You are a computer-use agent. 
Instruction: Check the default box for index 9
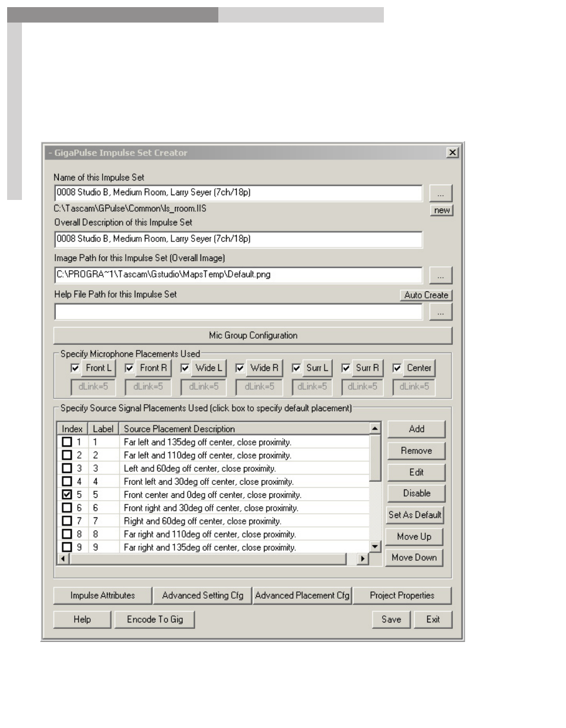tap(67, 546)
